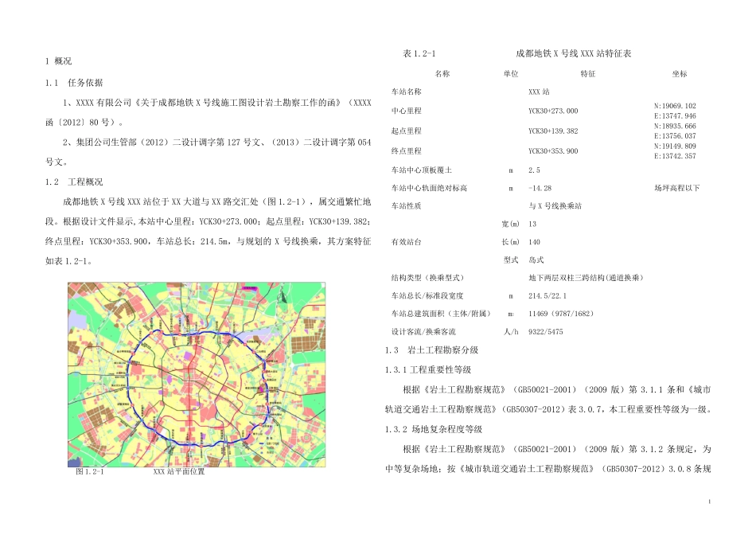Click the value "9322/5475"
The image size is (756, 535).
pos(545,332)
